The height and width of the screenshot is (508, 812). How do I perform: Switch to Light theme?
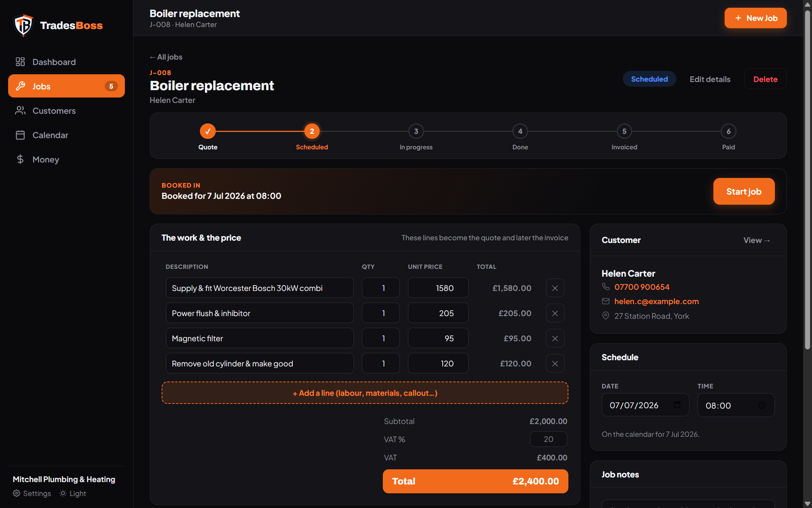click(x=73, y=493)
